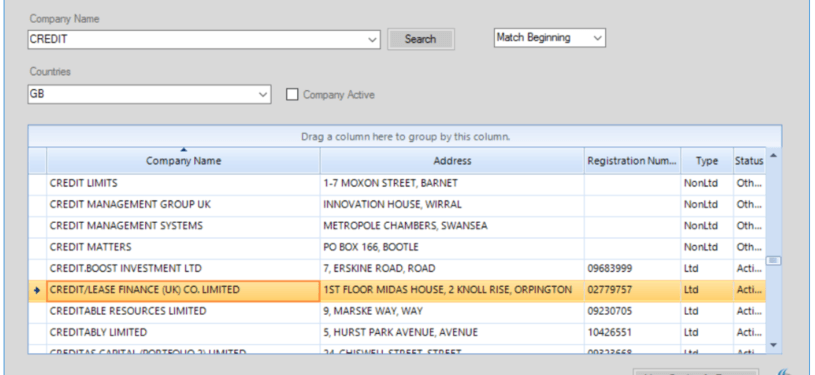Click the Search button
The image size is (815, 375).
tap(420, 39)
